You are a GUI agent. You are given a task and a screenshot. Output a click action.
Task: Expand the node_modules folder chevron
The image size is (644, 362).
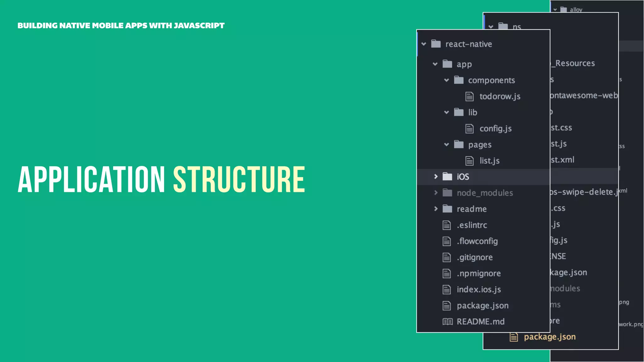(436, 193)
